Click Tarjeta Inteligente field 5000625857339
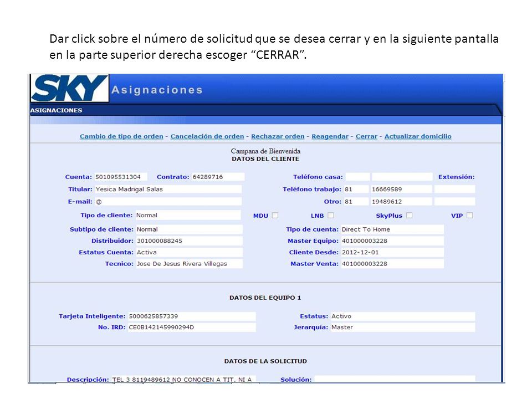The width and height of the screenshot is (532, 399). [x=192, y=316]
